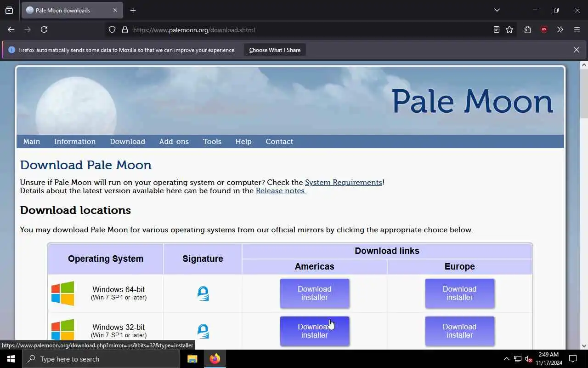The height and width of the screenshot is (368, 588).
Task: Open the Help navigation item
Action: [x=243, y=141]
